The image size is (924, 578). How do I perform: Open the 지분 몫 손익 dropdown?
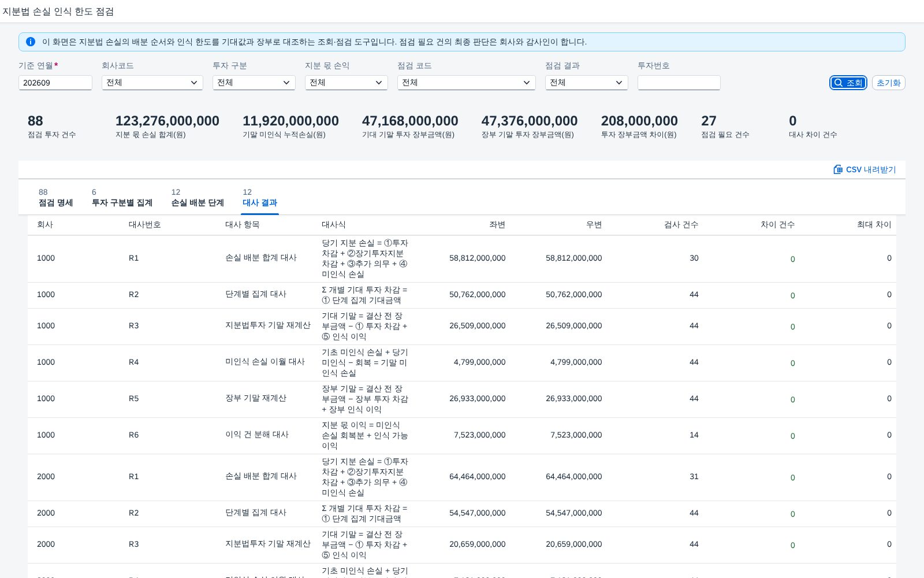pos(346,83)
